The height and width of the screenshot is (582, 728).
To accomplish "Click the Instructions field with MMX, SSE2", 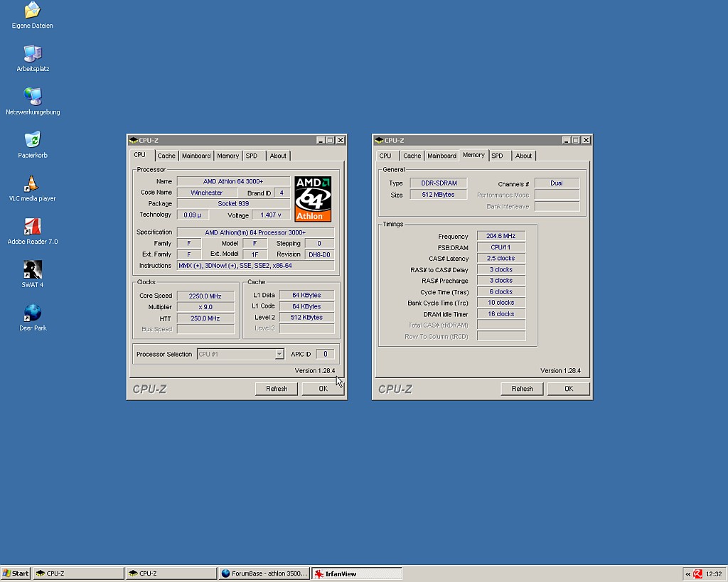I will [255, 266].
